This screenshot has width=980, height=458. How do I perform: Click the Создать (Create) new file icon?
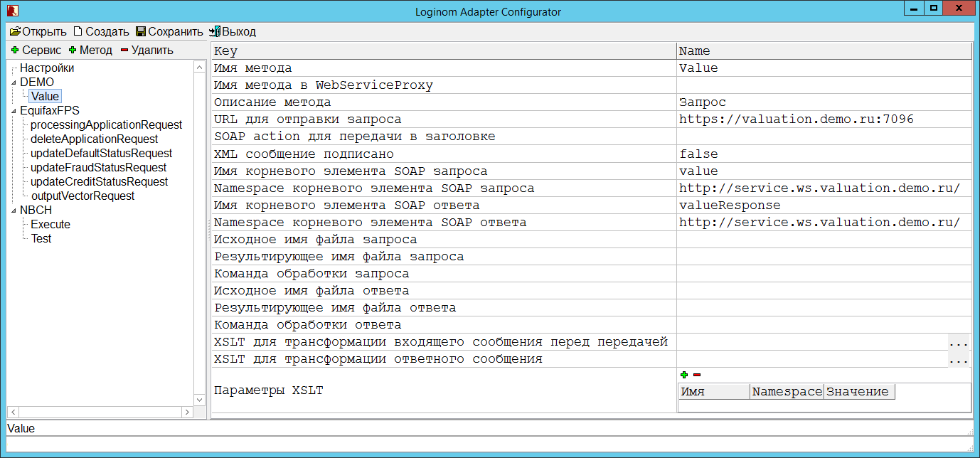click(x=78, y=32)
